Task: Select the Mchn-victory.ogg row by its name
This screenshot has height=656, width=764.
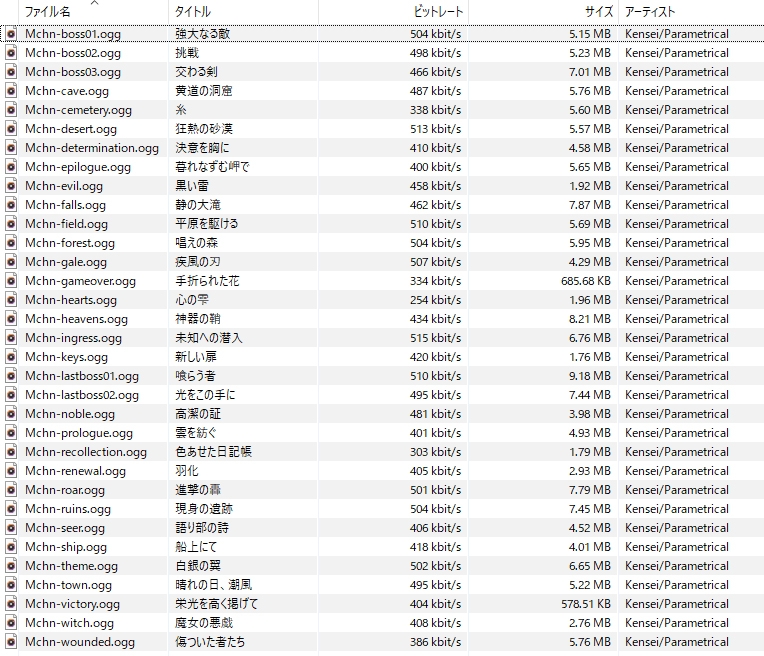Action: 72,604
